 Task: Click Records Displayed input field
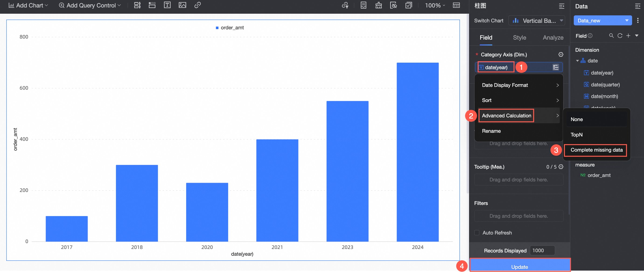tap(542, 250)
